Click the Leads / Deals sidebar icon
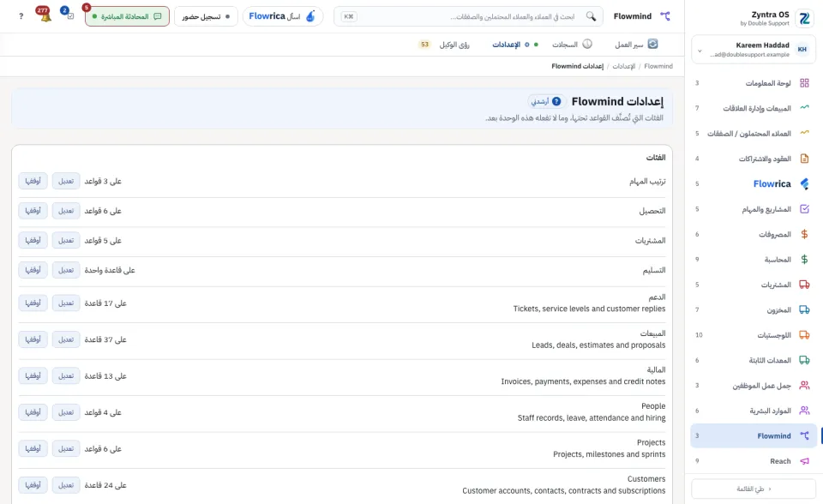Viewport: 823px width, 504px height. [x=804, y=134]
